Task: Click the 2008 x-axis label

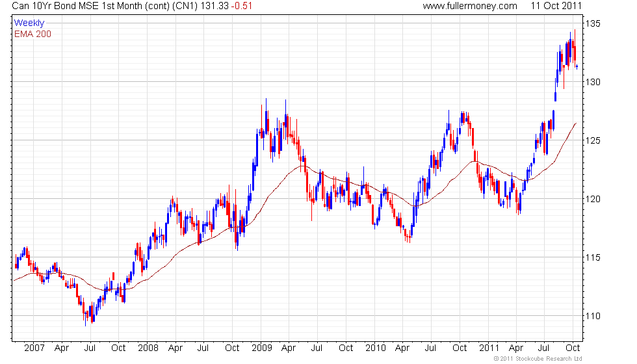Action: [148, 348]
